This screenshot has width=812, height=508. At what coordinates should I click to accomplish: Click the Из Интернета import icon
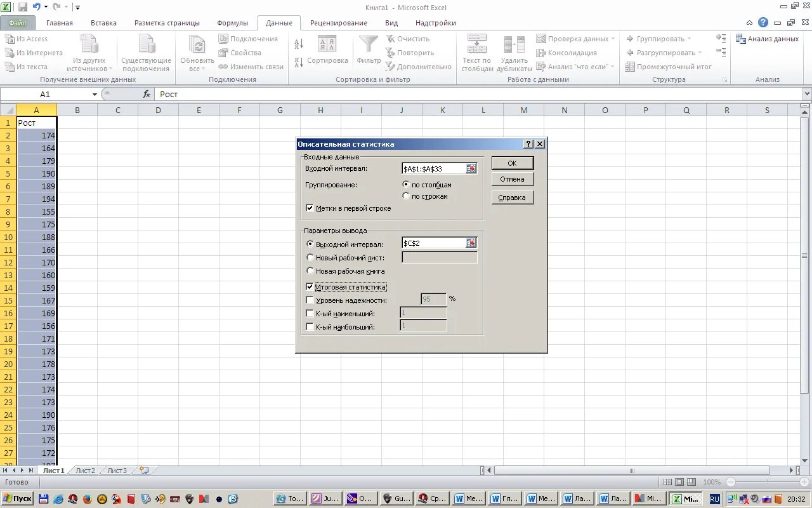tap(10, 53)
